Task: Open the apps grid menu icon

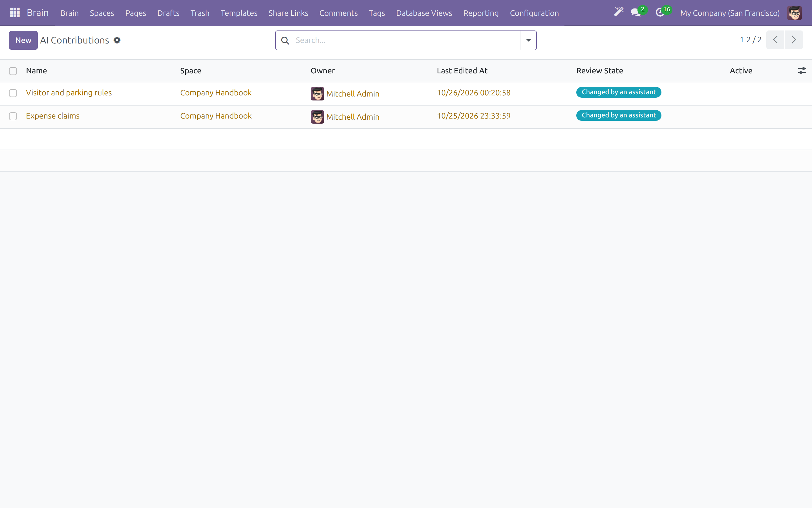Action: coord(15,13)
